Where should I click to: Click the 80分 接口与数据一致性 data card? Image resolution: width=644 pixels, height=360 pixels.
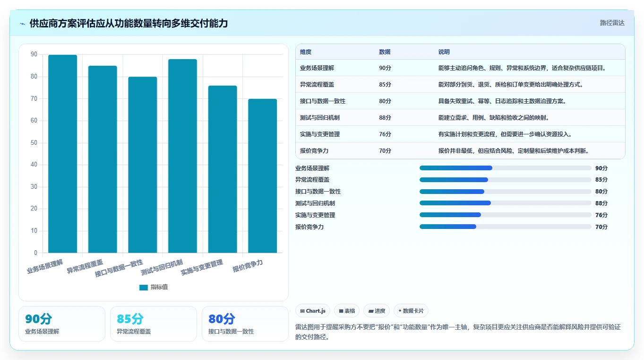click(x=245, y=324)
